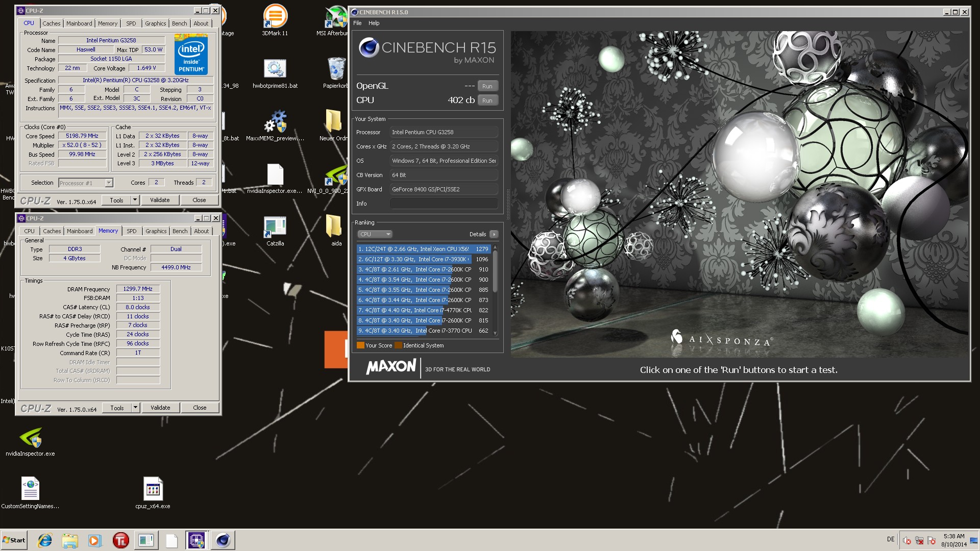This screenshot has height=551, width=980.
Task: Open the 3DMark 11 desktop shortcut
Action: pos(275,19)
